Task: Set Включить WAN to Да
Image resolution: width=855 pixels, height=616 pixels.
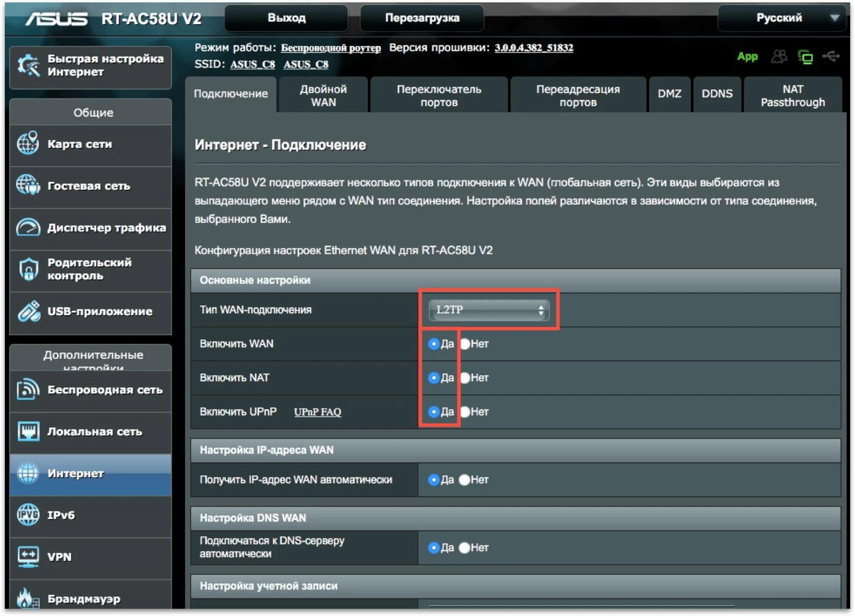Action: (434, 344)
